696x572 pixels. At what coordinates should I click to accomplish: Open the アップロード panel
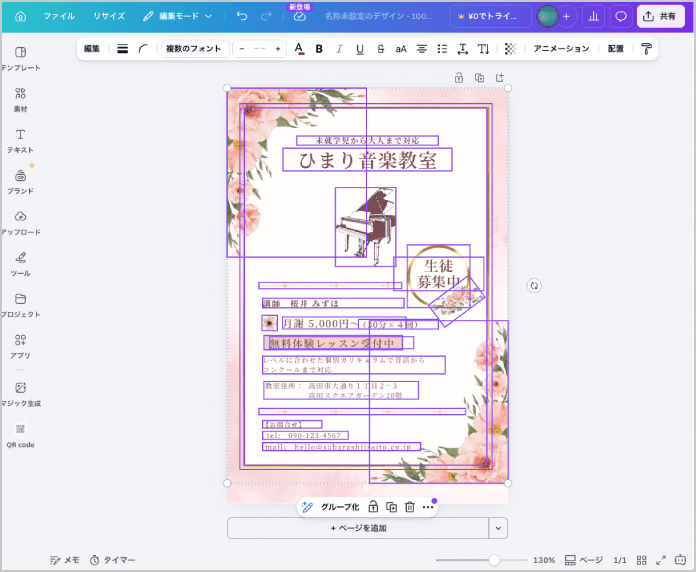[20, 223]
